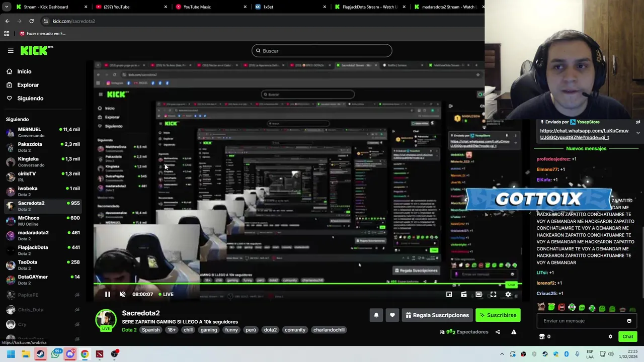
Task: Enter fullscreen video mode
Action: (x=493, y=295)
